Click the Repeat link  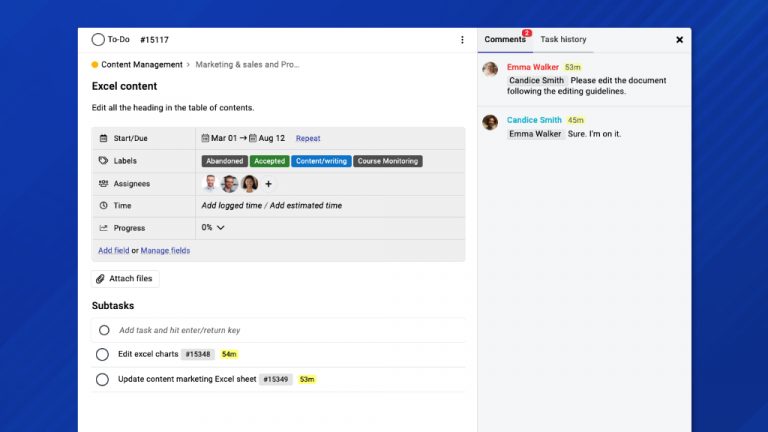[308, 139]
